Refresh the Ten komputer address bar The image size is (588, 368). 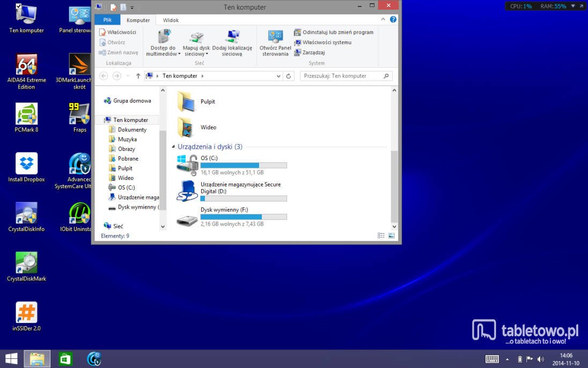coord(289,76)
